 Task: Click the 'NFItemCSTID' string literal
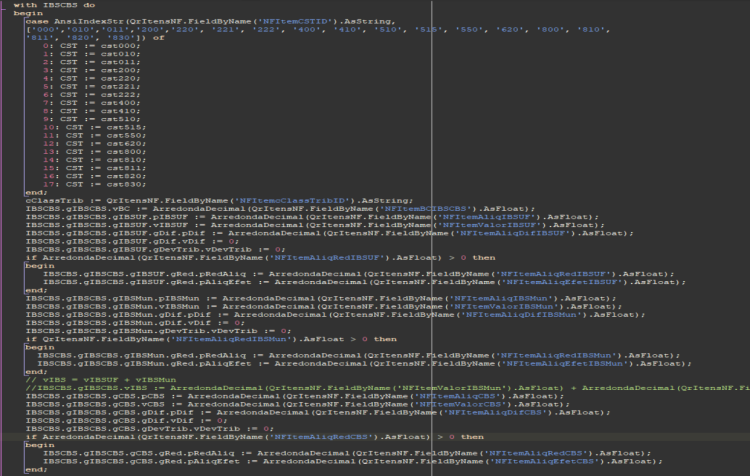pyautogui.click(x=295, y=21)
